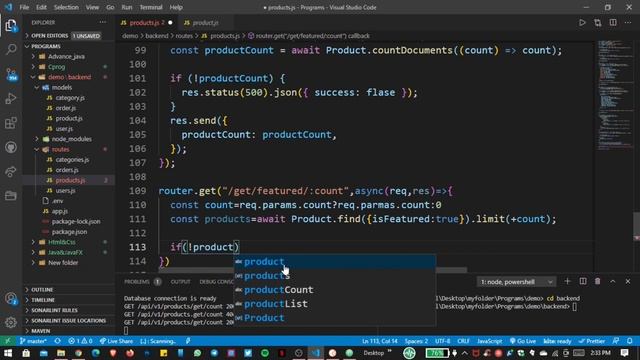Open the Manage gear icon
The image size is (640, 360).
11,322
